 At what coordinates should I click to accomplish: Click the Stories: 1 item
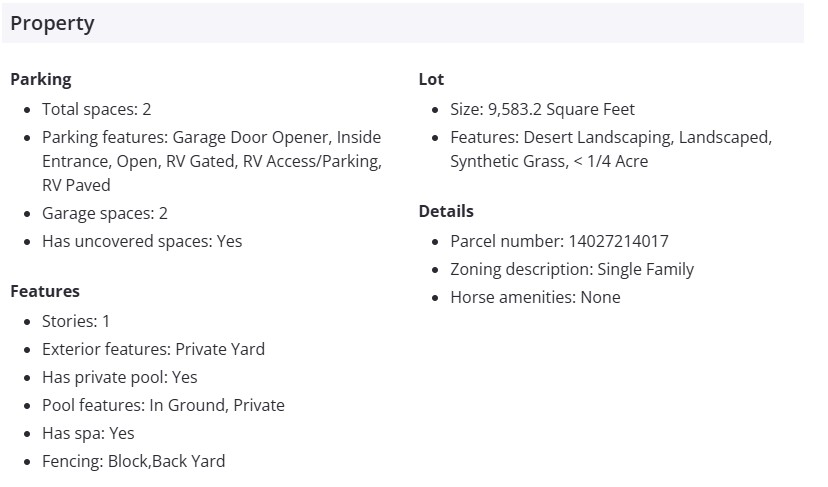(76, 321)
